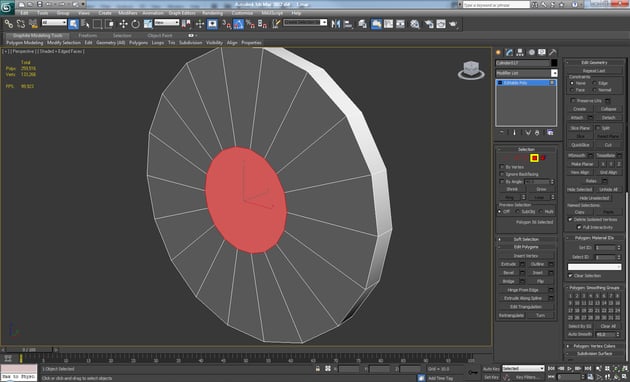Open the Modifier List dropdown

pyautogui.click(x=526, y=73)
